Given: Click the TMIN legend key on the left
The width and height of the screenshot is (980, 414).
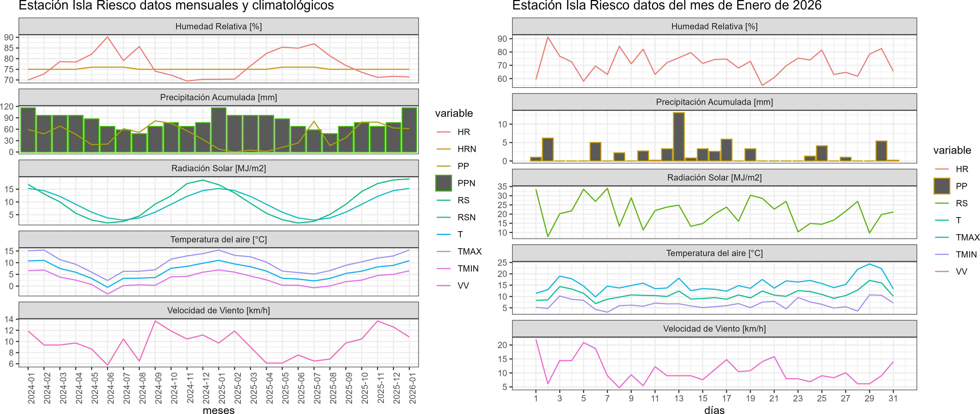Looking at the screenshot, I should (443, 269).
